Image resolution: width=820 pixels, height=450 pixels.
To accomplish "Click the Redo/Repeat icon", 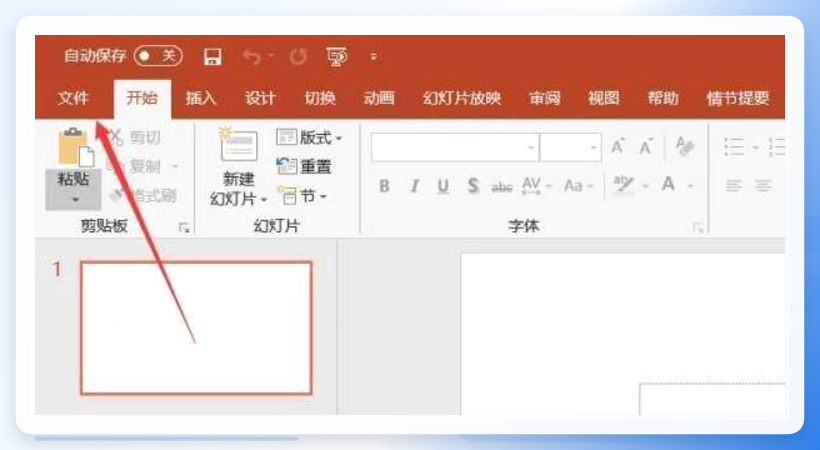I will pos(298,57).
